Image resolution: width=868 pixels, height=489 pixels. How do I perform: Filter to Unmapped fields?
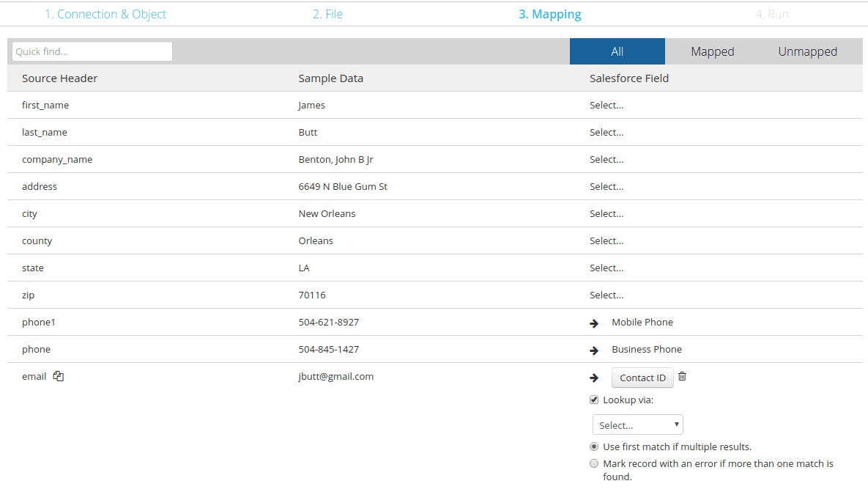[x=808, y=51]
